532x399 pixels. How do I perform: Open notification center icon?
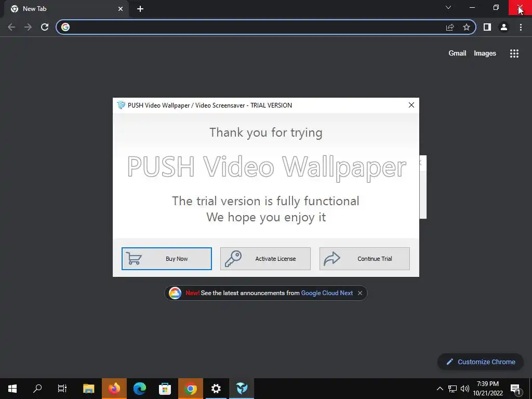point(515,389)
